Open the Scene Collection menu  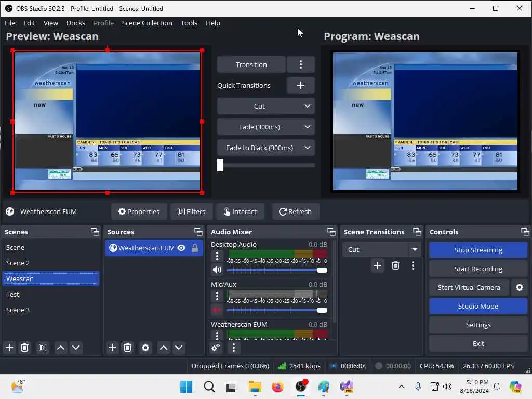coord(147,23)
